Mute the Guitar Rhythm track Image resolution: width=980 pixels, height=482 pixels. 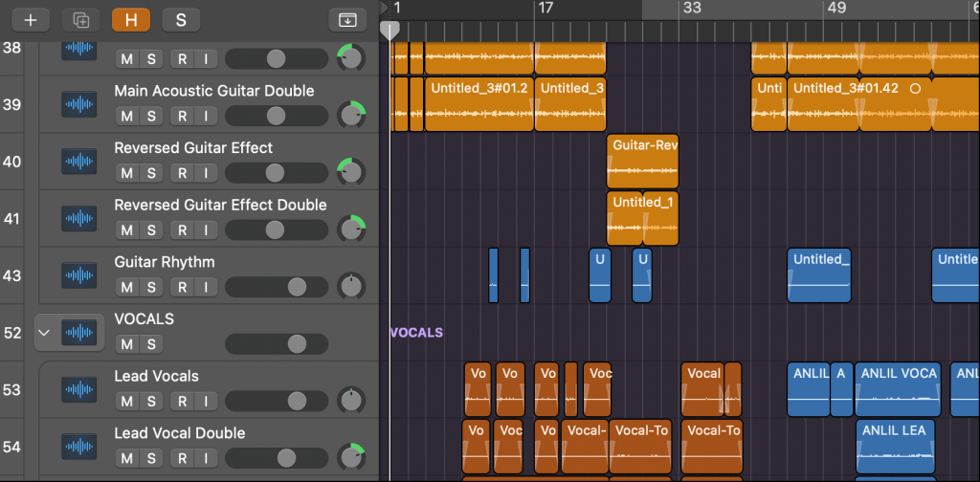click(x=127, y=287)
